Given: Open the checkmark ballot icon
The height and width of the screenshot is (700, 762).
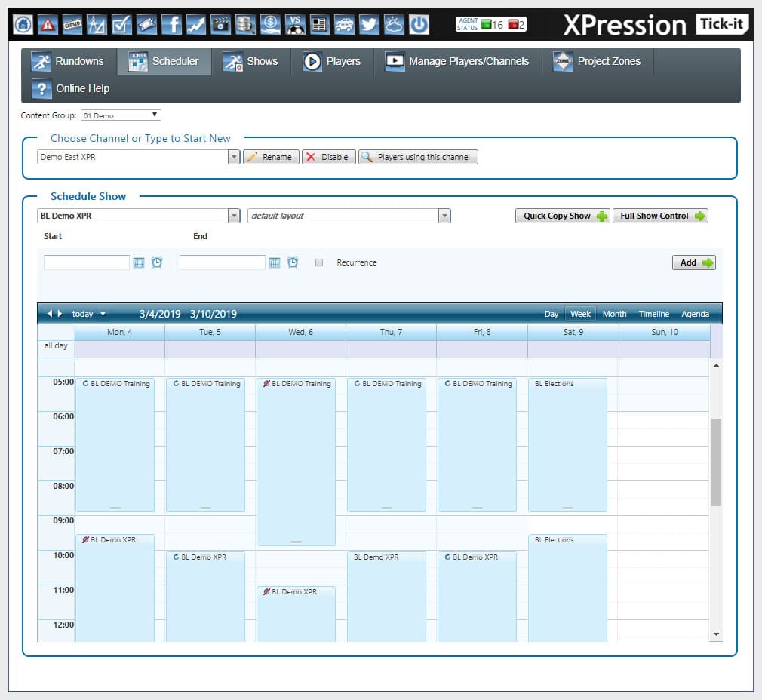Looking at the screenshot, I should 121,24.
